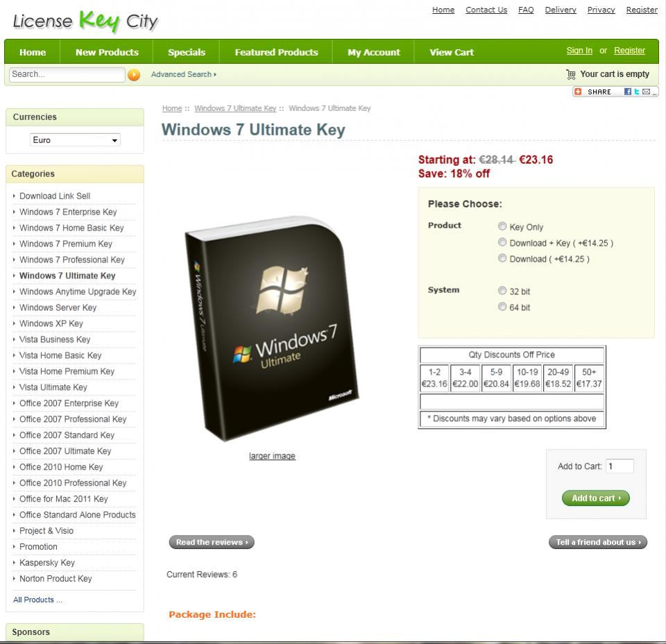Open Featured Products in navigation bar
Image resolution: width=666 pixels, height=644 pixels.
click(276, 52)
